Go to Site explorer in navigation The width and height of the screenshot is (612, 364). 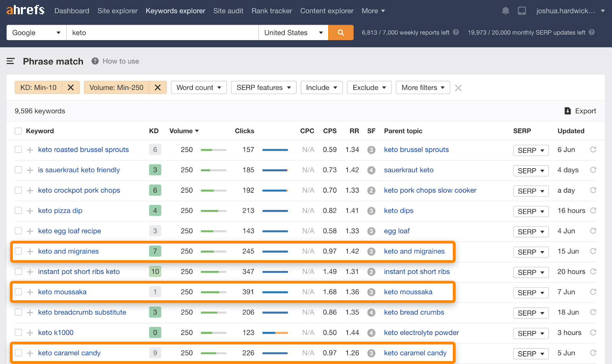coord(117,11)
